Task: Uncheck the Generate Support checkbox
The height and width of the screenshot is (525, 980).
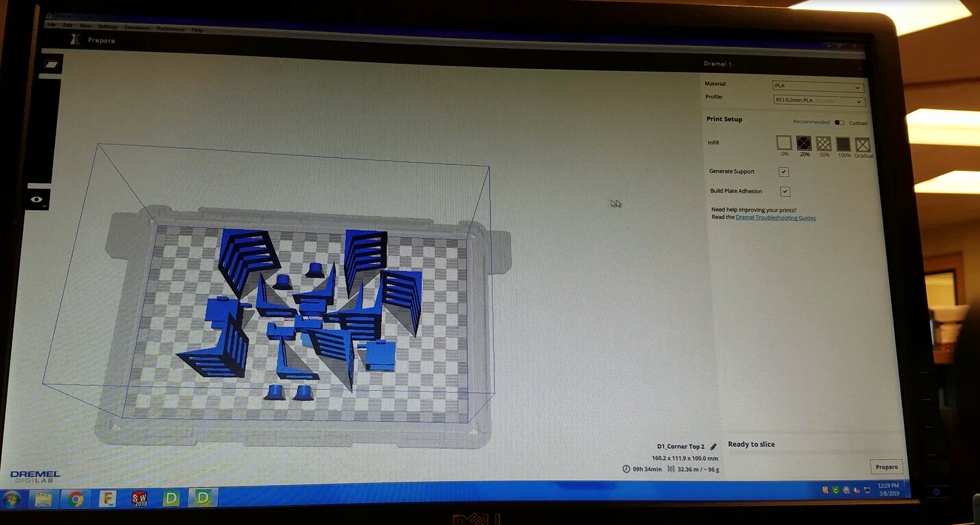Action: point(783,172)
